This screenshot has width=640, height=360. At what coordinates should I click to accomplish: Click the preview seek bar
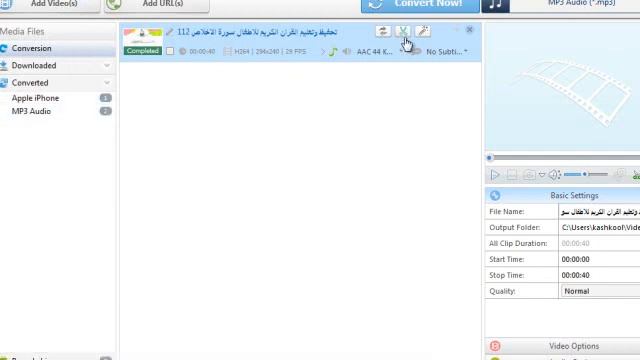(564, 158)
